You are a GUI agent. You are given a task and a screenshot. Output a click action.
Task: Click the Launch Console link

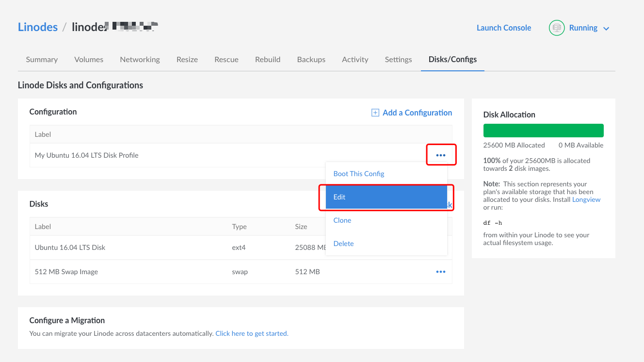pyautogui.click(x=504, y=28)
